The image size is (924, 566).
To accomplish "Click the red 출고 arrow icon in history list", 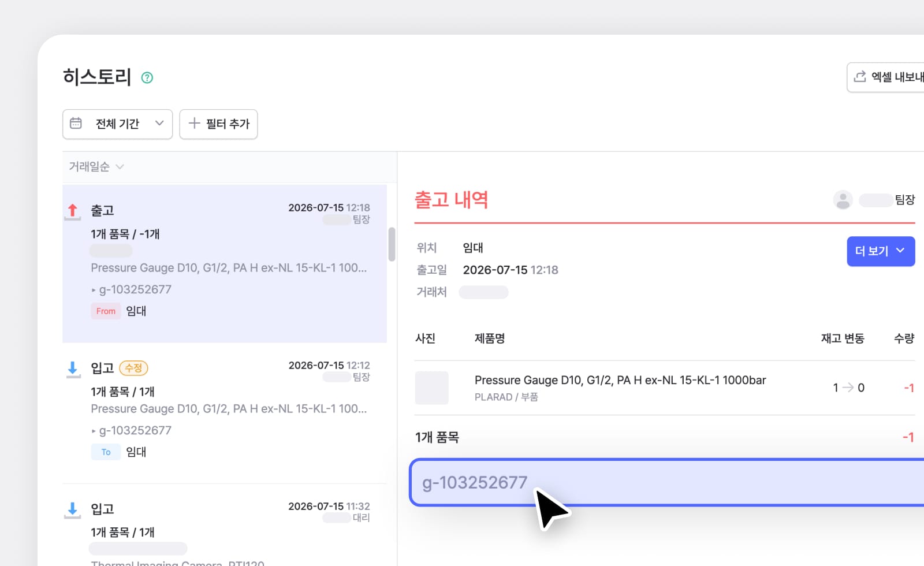I will click(x=73, y=211).
